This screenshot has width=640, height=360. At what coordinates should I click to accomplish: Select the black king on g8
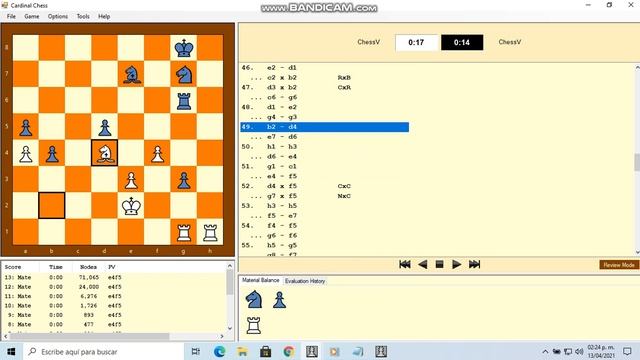pyautogui.click(x=184, y=48)
